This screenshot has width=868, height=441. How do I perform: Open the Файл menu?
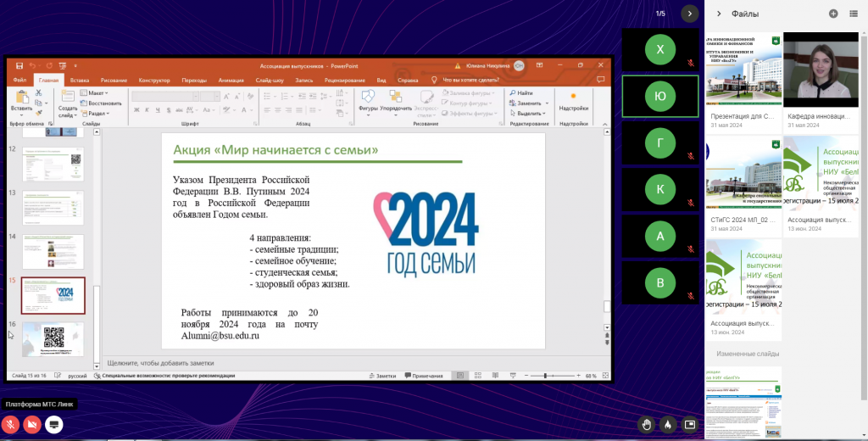(20, 81)
